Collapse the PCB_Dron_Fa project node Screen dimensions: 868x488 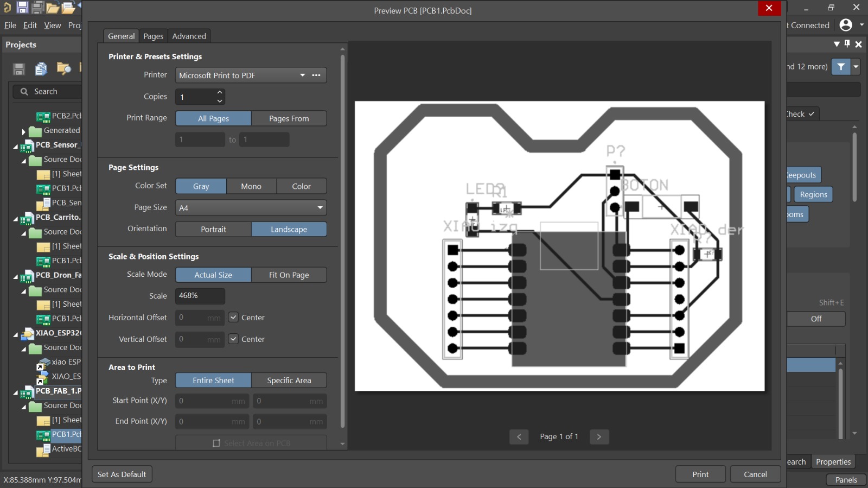coord(15,276)
